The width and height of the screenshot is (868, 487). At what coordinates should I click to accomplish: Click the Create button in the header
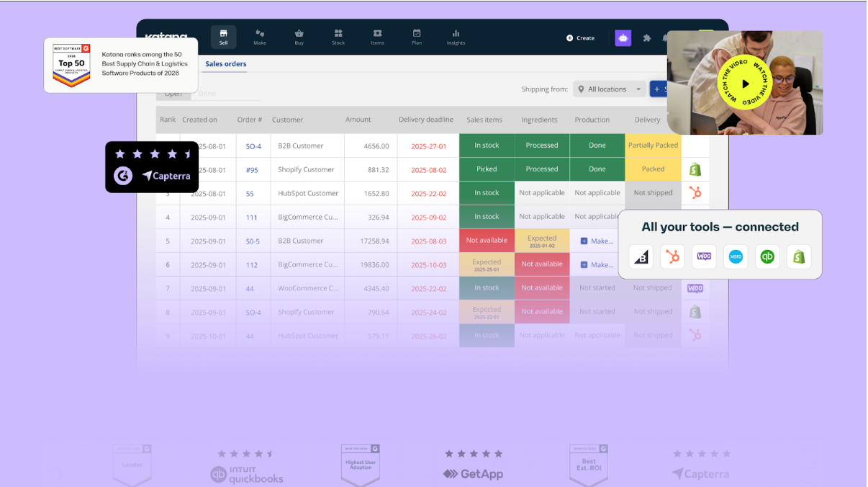pyautogui.click(x=581, y=38)
